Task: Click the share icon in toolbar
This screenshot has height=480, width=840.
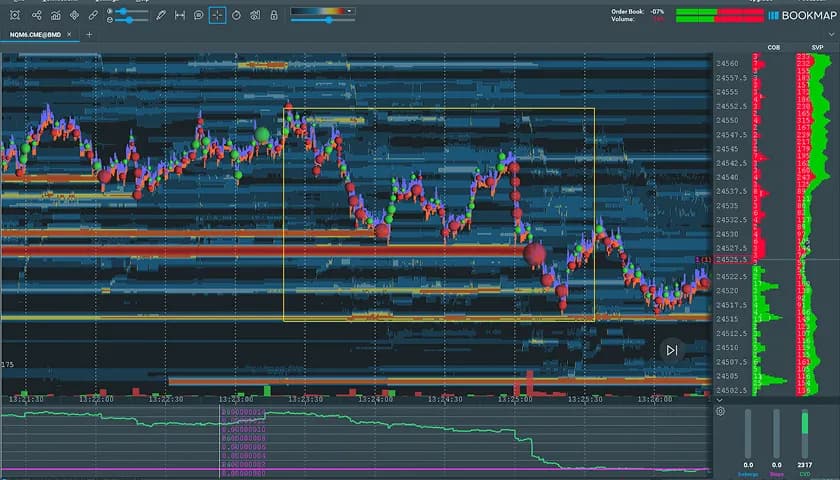Action: click(x=36, y=16)
